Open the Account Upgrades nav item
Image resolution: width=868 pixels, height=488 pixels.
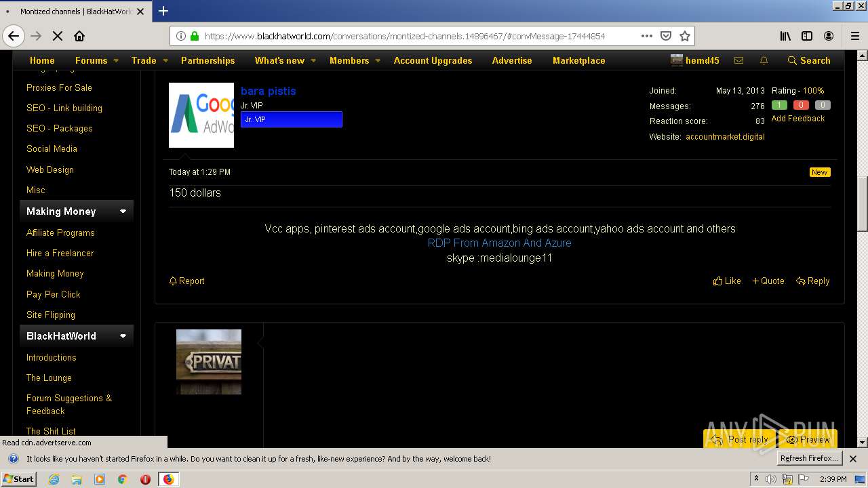(433, 60)
